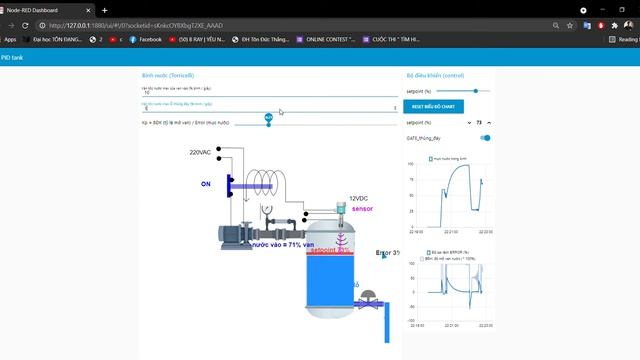Open the ĐH Tôn Đức Thắng bookmark
Viewport: 640px width, 360px height.
(260, 40)
